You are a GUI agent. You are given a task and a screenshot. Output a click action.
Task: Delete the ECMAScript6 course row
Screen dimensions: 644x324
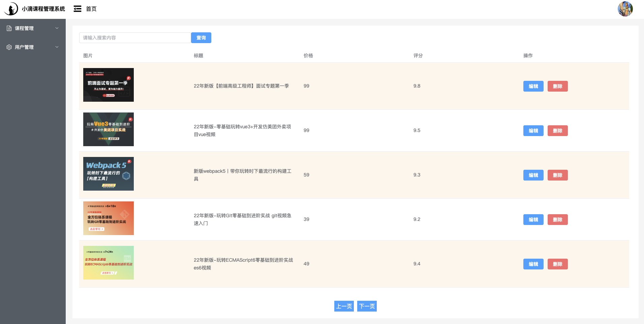[x=557, y=264]
